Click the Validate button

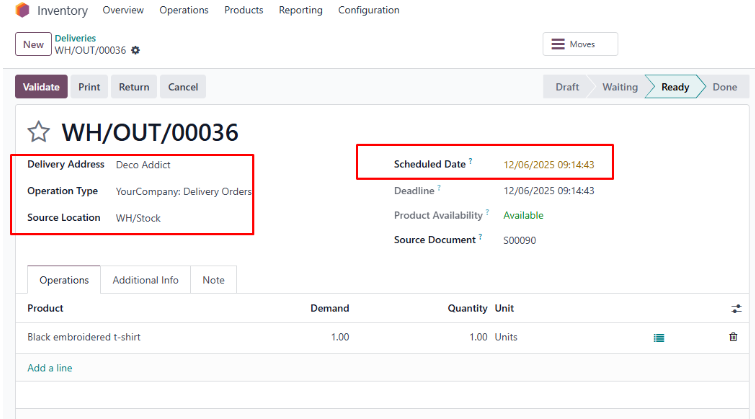coord(41,87)
